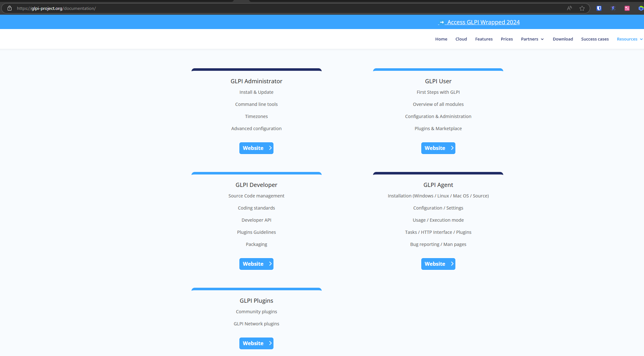Open Access GLPI Wrapped 2024 banner link

click(x=479, y=22)
